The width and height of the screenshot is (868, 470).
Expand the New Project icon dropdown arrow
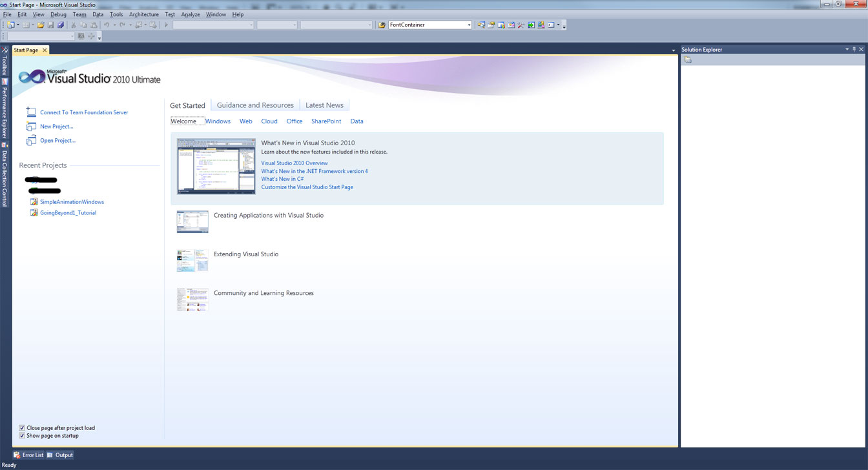pyautogui.click(x=18, y=25)
